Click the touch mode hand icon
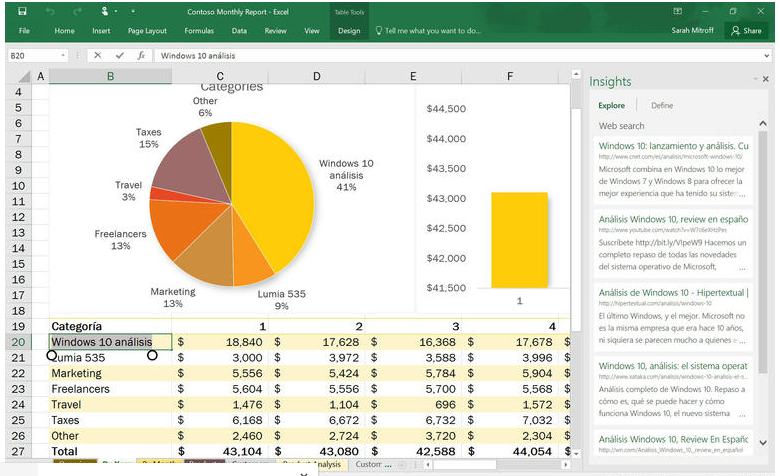The height and width of the screenshot is (476, 780). click(105, 11)
